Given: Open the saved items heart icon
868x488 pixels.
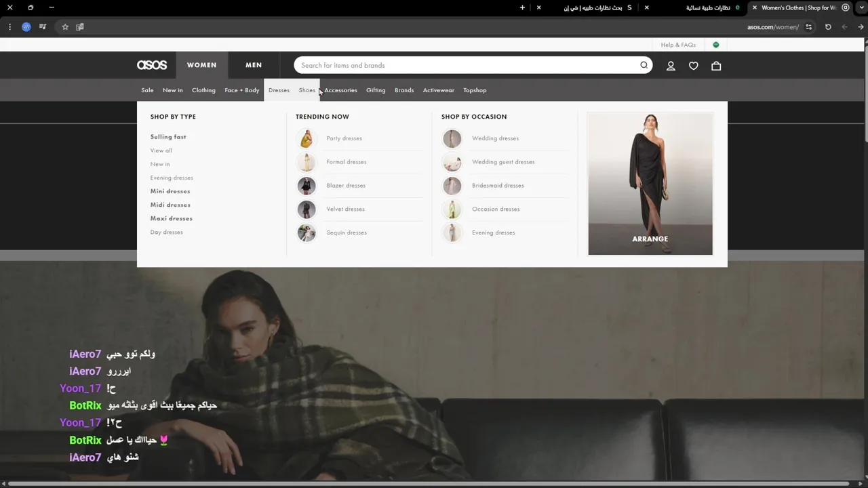Looking at the screenshot, I should 694,66.
